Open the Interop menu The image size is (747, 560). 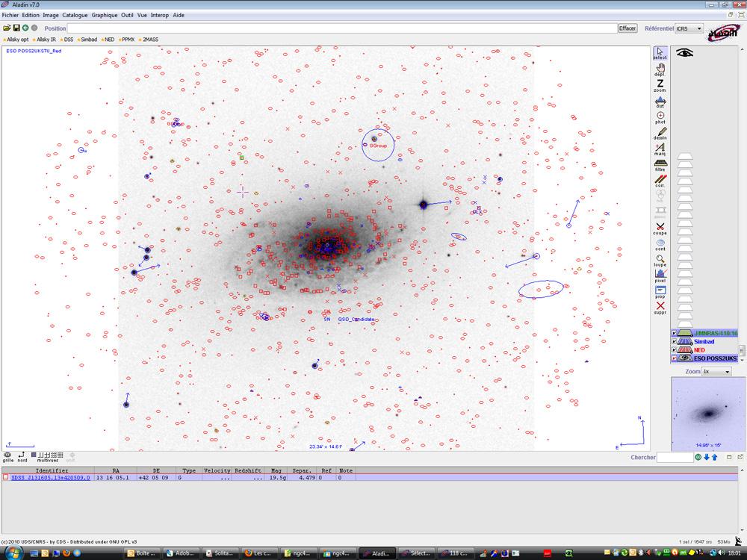160,15
